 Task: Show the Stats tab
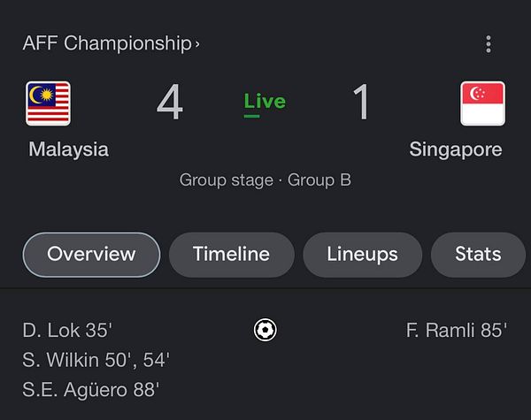coord(478,255)
